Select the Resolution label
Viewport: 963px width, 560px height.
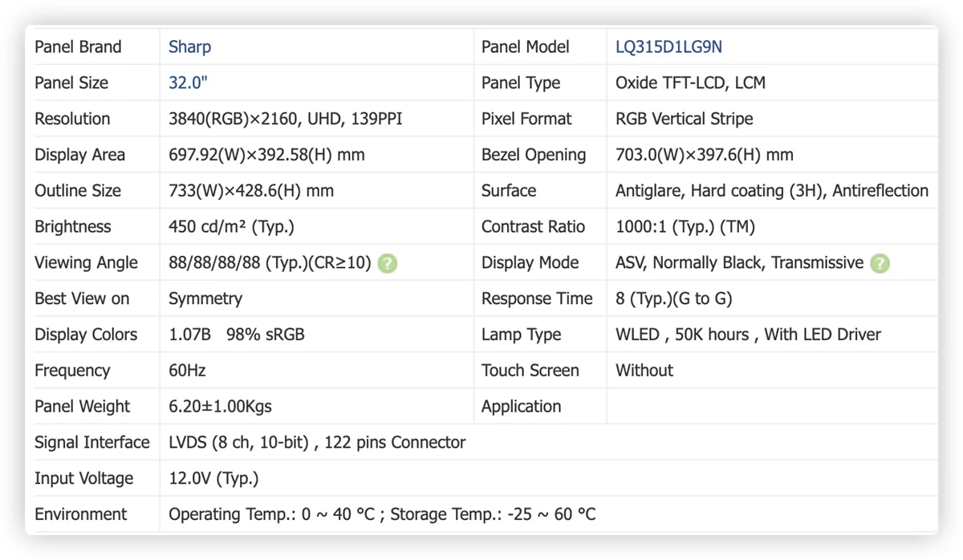click(72, 119)
